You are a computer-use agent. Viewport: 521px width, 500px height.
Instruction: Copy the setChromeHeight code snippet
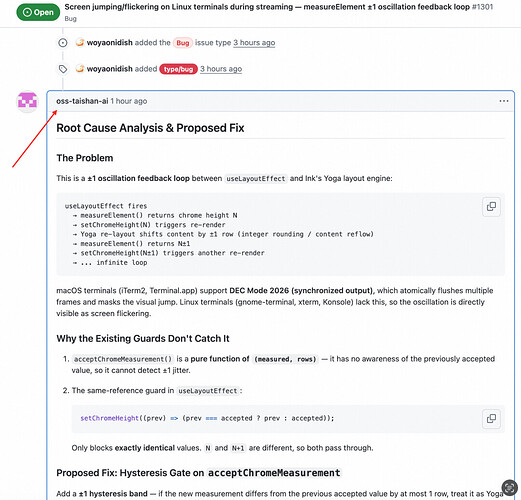pyautogui.click(x=491, y=419)
